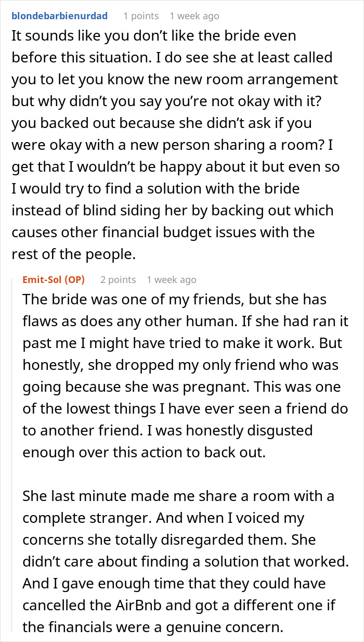Image resolution: width=364 pixels, height=642 pixels.
Task: Open the Emit-Sol (OP) profile
Action: (x=54, y=280)
